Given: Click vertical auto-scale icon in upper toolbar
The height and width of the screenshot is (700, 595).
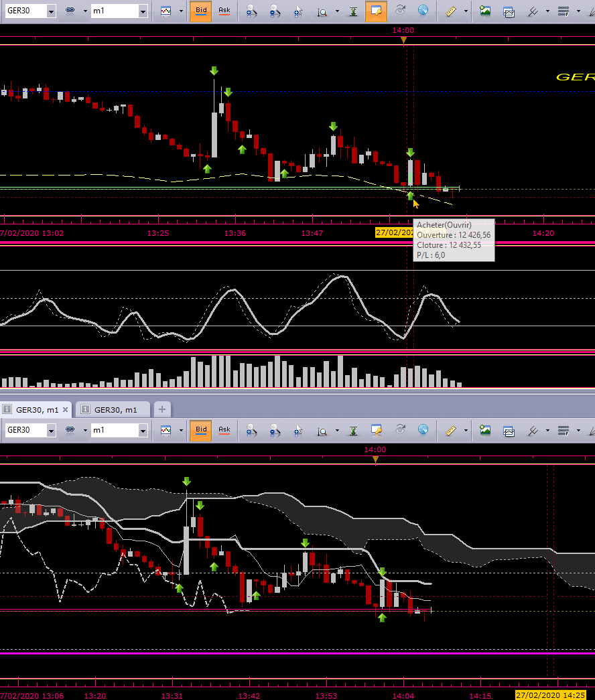Looking at the screenshot, I should pos(353,11).
